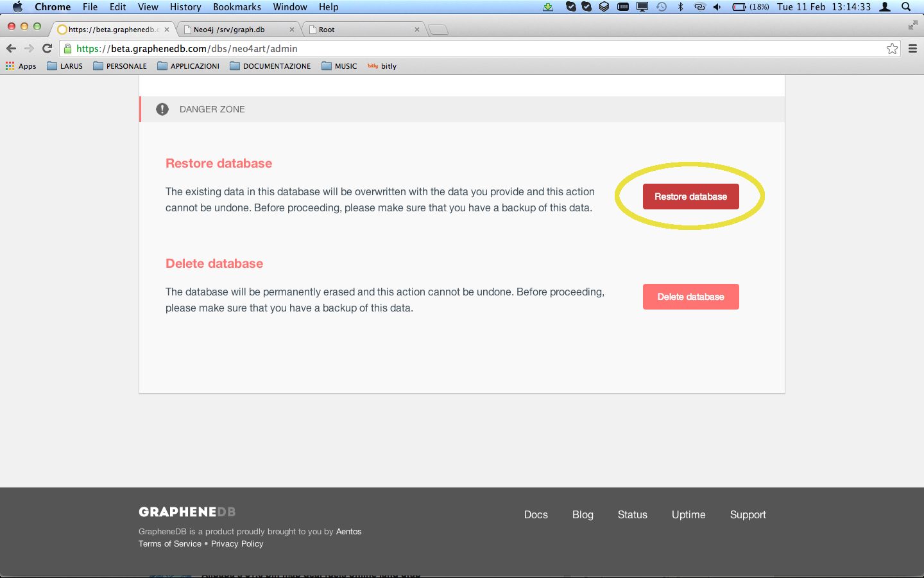Open the bitly bookmark

pos(382,66)
